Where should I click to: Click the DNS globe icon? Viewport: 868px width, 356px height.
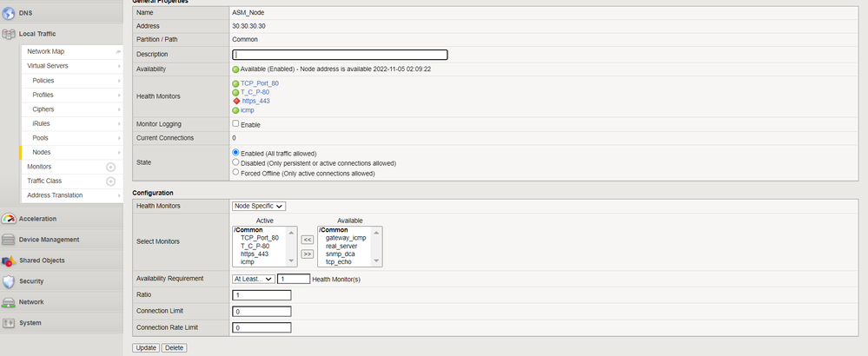[x=9, y=13]
